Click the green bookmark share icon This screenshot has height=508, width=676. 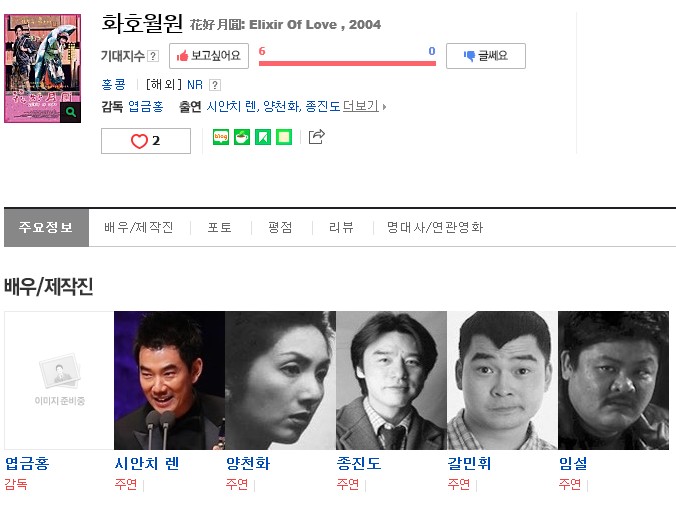point(263,137)
